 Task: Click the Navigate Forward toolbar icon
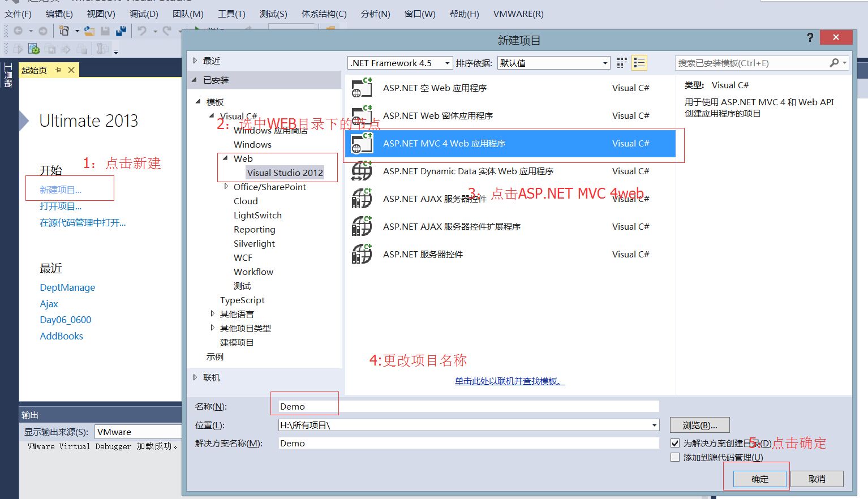42,31
